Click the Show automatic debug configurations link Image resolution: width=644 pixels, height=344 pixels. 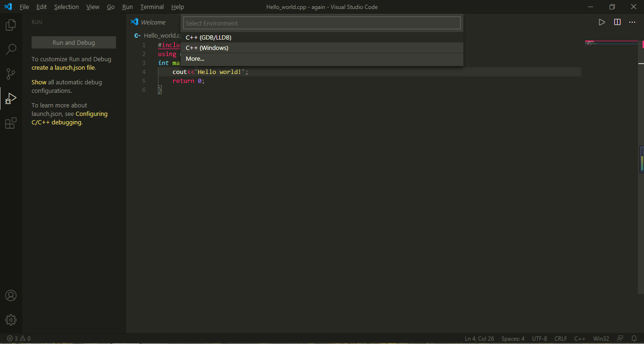(39, 82)
